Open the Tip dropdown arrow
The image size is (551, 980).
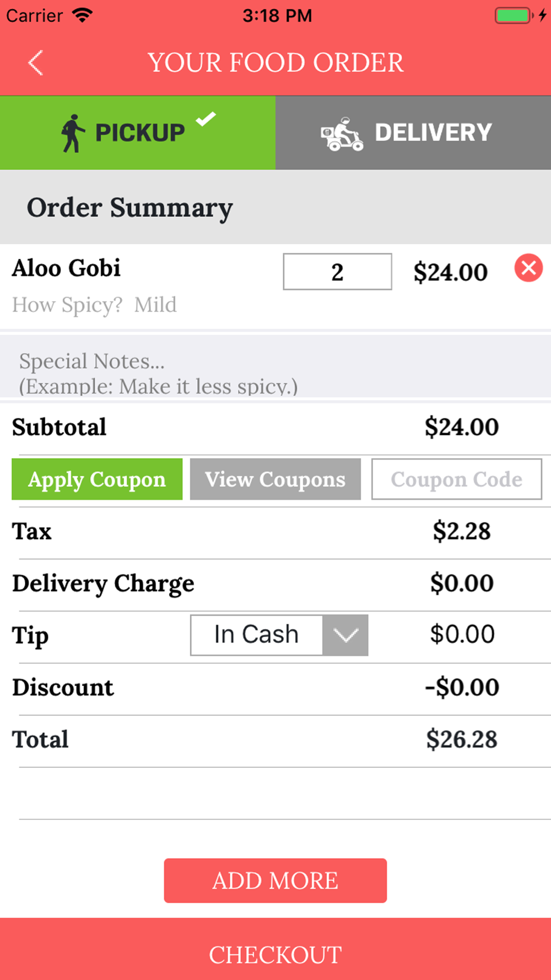[345, 635]
